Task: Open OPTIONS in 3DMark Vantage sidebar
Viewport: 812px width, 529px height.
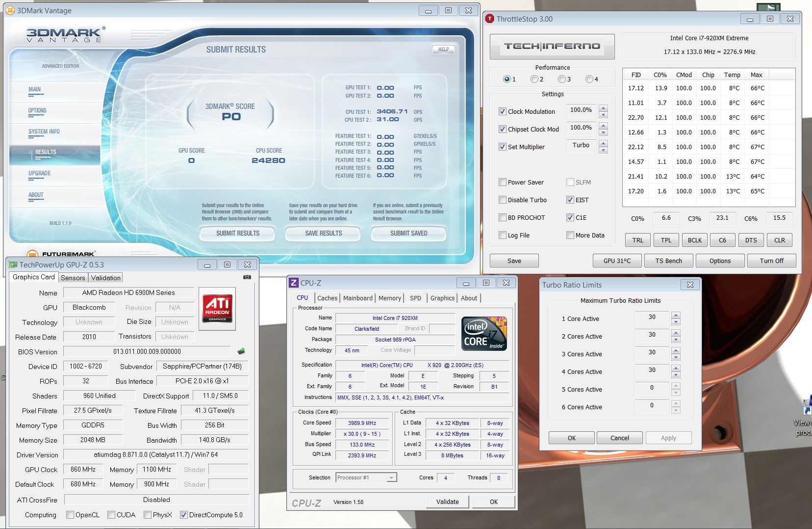Action: (x=37, y=110)
